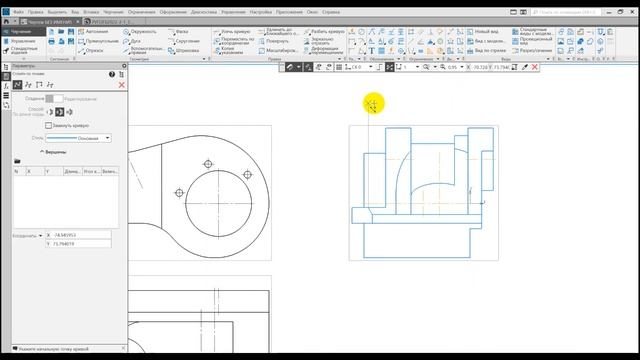Toggle the ortho mode icon in quick toolbar

[x=379, y=67]
